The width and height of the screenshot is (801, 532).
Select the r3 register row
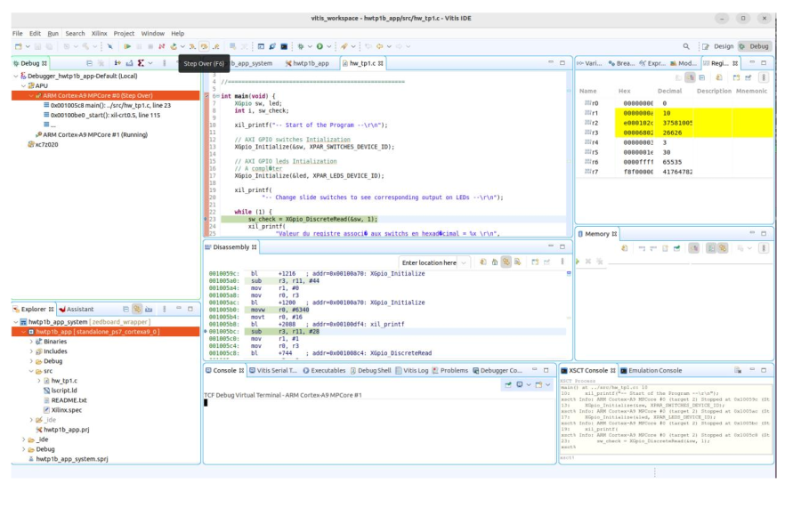pyautogui.click(x=675, y=133)
